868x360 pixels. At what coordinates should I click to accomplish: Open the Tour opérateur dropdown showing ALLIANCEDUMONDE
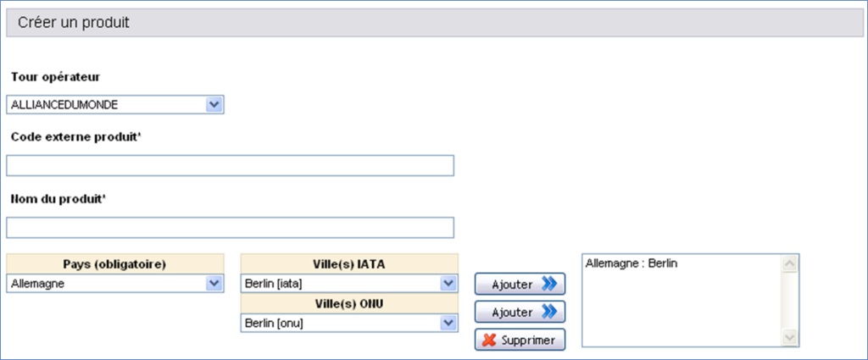114,105
